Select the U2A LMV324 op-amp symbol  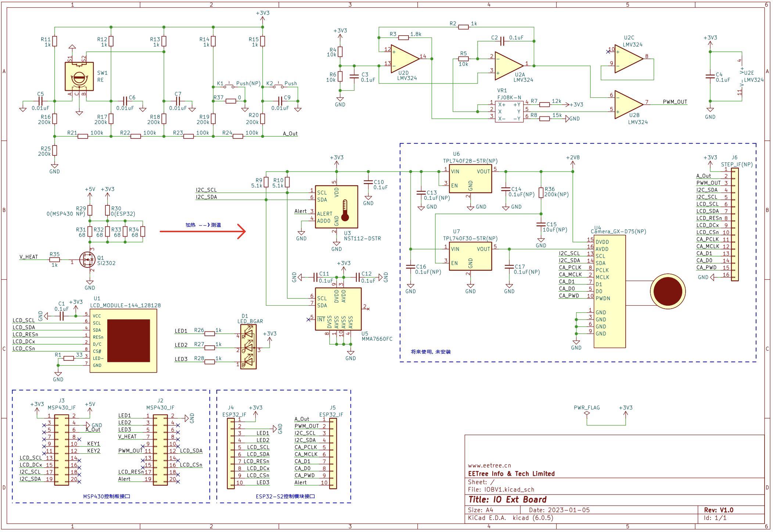(509, 65)
